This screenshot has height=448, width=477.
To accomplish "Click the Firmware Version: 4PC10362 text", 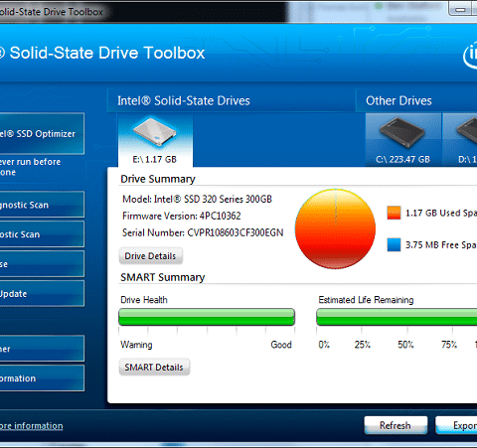I will coord(182,216).
